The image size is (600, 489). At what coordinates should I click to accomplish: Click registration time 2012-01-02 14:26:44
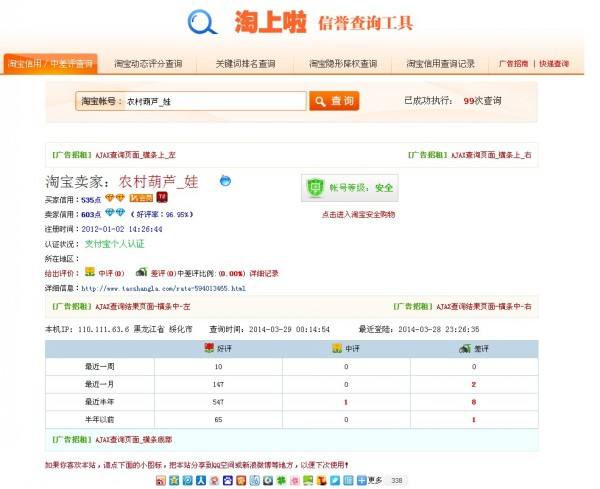[122, 229]
